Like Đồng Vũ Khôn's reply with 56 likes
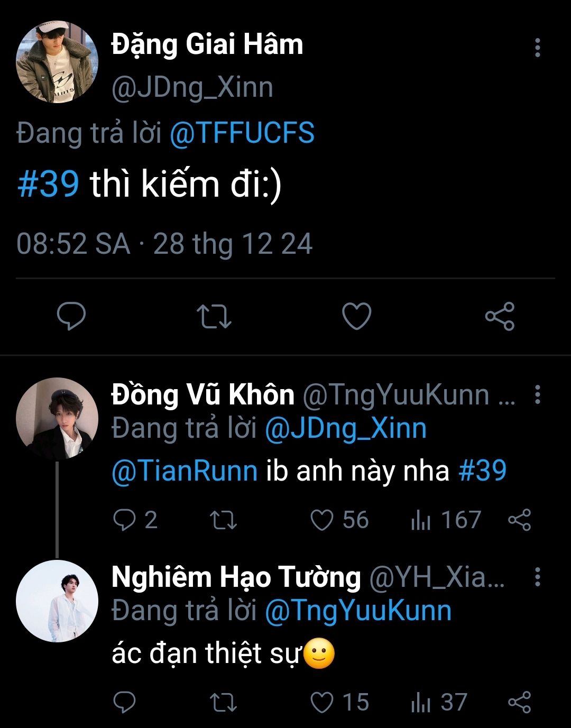 322,520
